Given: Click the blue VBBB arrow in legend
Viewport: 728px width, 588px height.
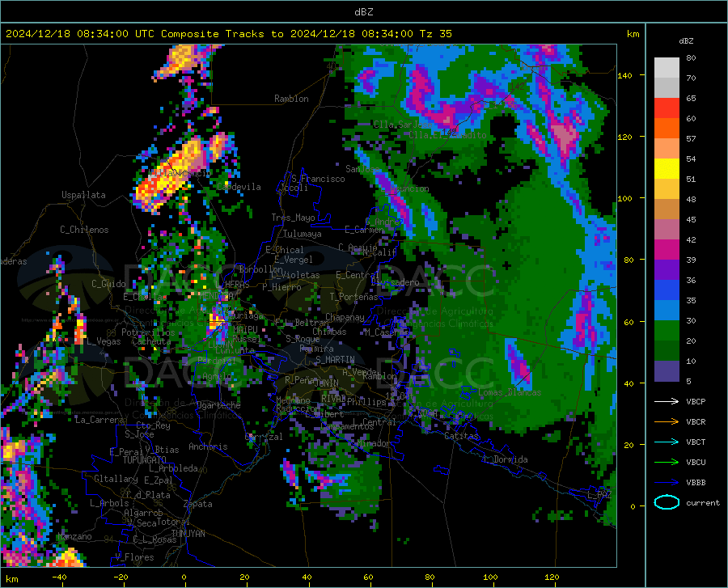Looking at the screenshot, I should pyautogui.click(x=667, y=483).
